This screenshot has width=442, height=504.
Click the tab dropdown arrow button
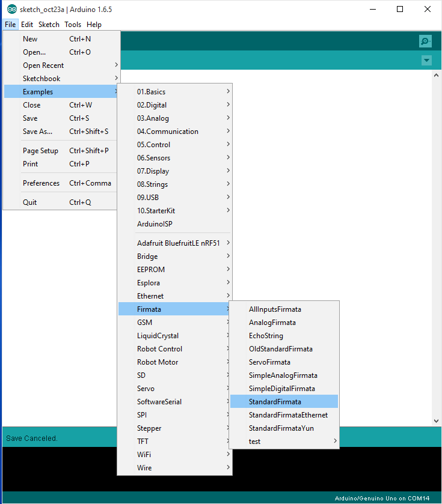pyautogui.click(x=426, y=60)
